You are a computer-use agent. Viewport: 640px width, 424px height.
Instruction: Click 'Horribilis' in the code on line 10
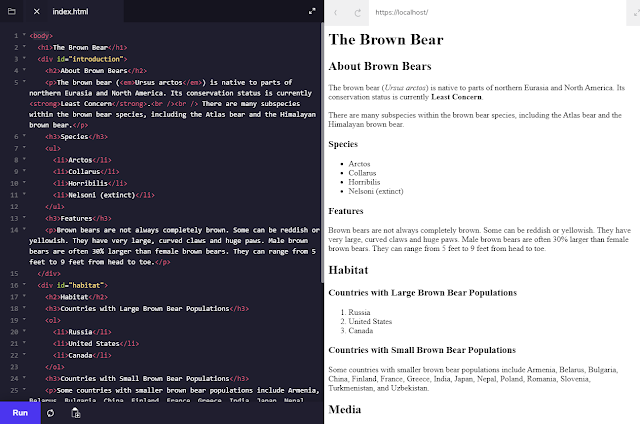tap(88, 183)
